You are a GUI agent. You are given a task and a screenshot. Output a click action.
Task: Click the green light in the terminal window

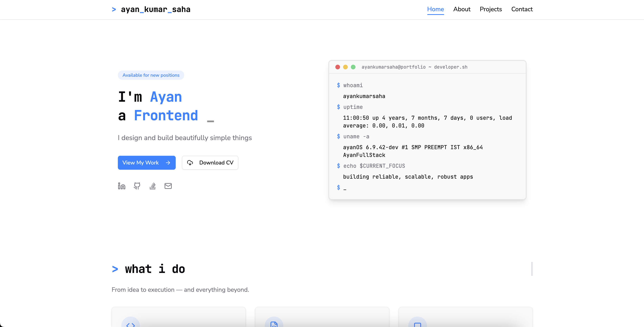353,67
